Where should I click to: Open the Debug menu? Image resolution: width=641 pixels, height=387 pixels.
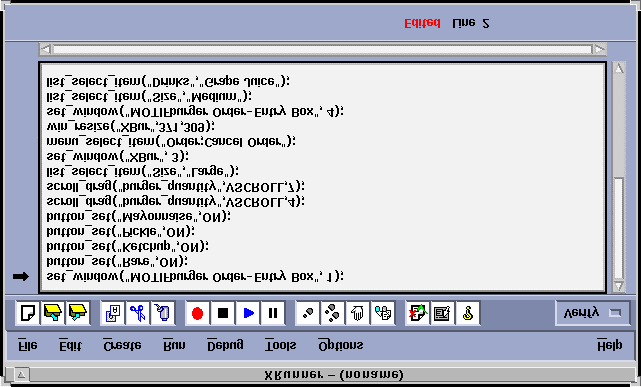pyautogui.click(x=225, y=345)
